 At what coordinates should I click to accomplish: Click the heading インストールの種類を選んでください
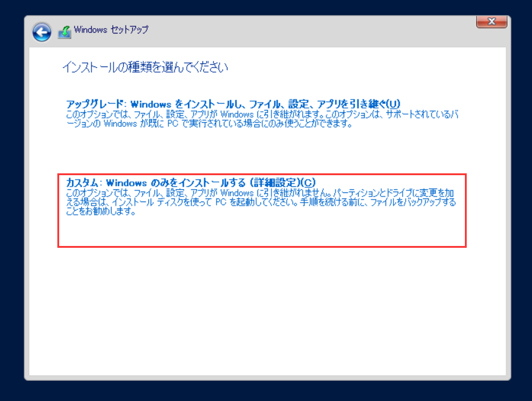[145, 67]
